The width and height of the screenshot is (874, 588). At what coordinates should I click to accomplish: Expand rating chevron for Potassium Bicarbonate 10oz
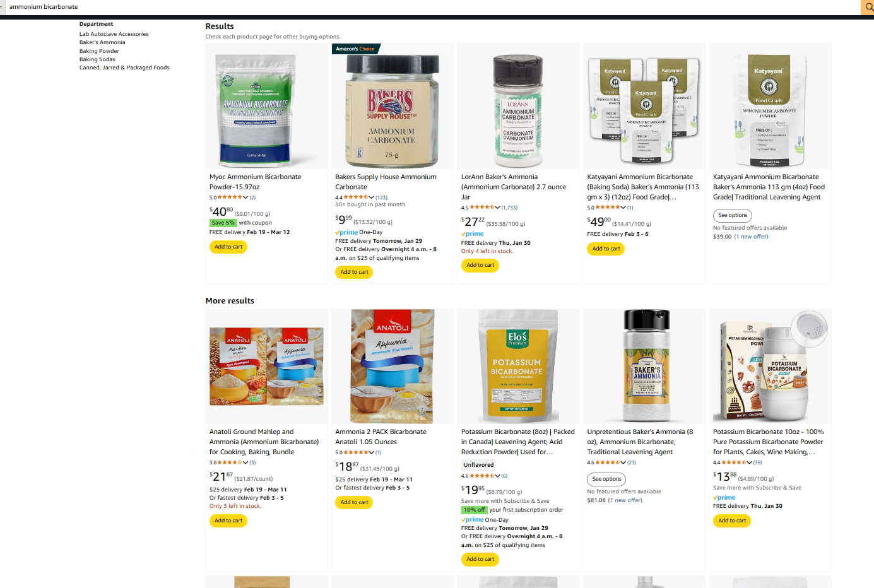tap(750, 462)
